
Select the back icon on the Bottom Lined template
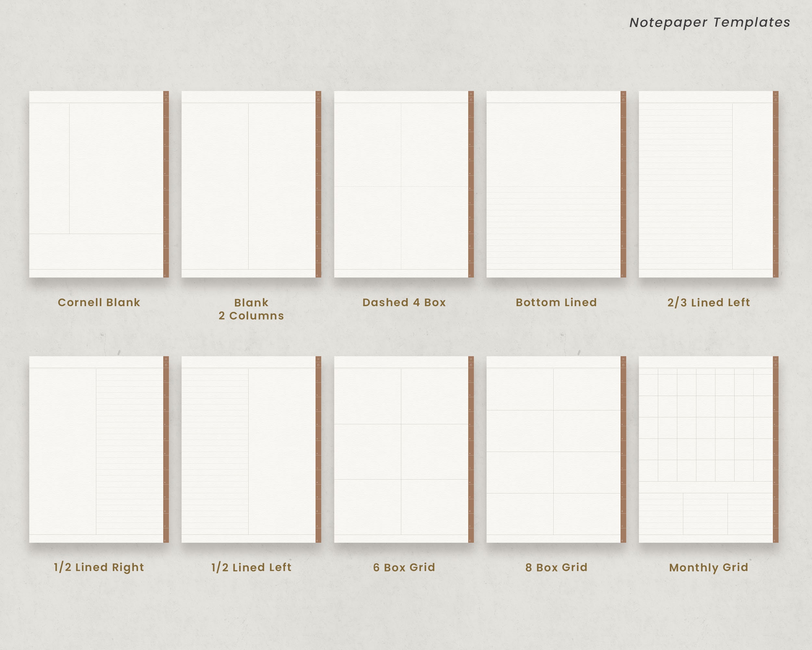point(623,100)
